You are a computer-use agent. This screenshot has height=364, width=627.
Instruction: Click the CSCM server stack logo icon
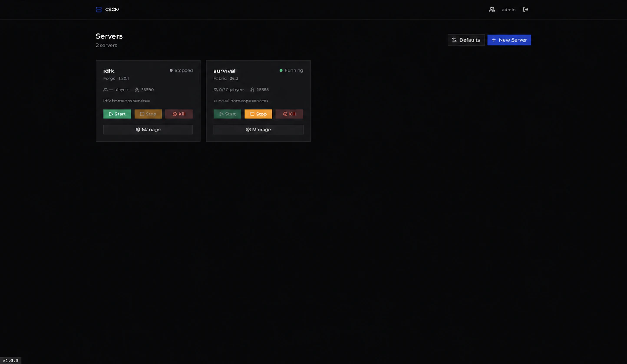[x=99, y=10]
